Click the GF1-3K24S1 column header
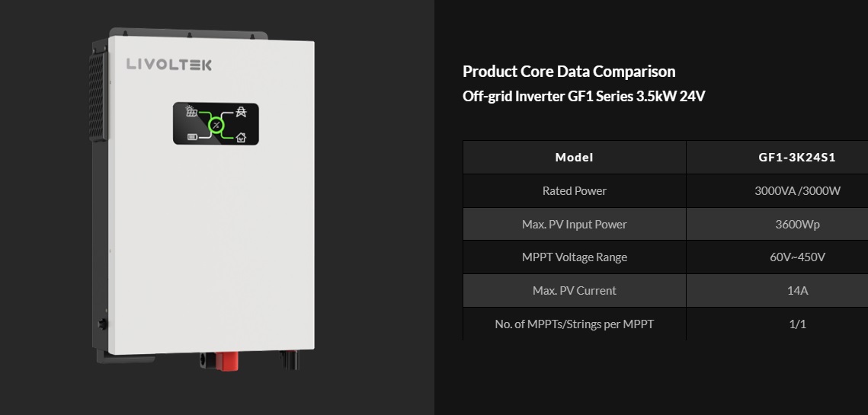This screenshot has height=415, width=868. (x=797, y=157)
